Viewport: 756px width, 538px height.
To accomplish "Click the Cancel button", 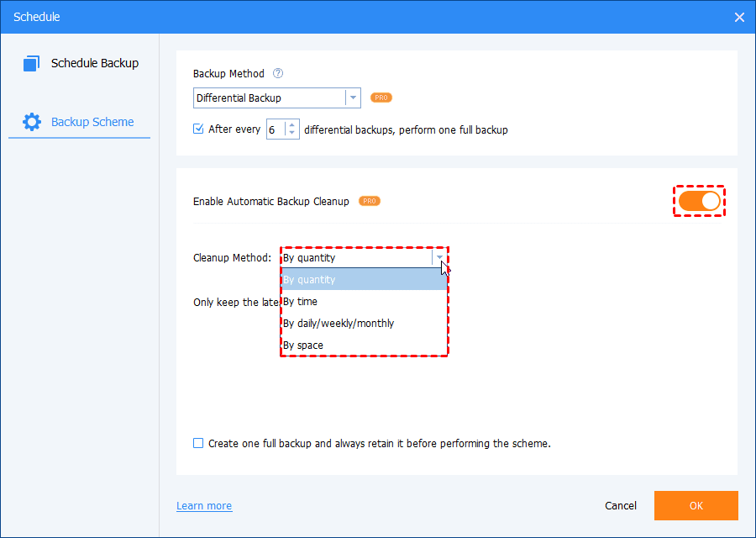I will 621,506.
